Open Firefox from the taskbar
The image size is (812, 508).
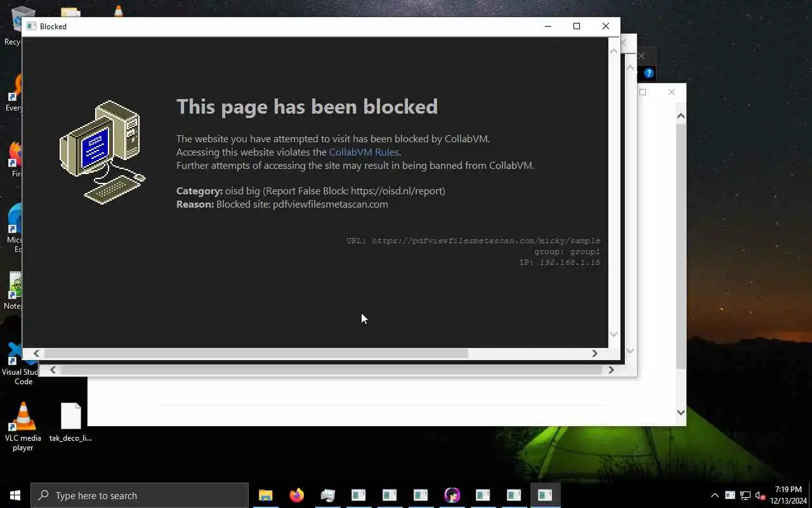point(296,495)
